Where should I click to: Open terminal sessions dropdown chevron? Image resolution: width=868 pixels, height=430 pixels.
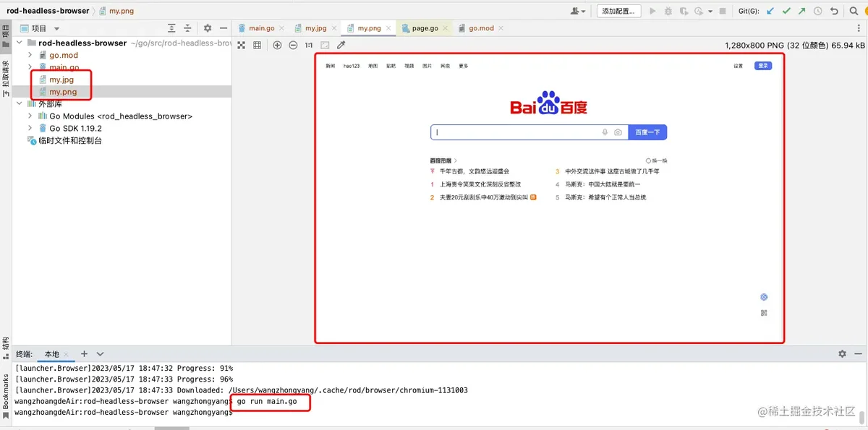coord(100,354)
